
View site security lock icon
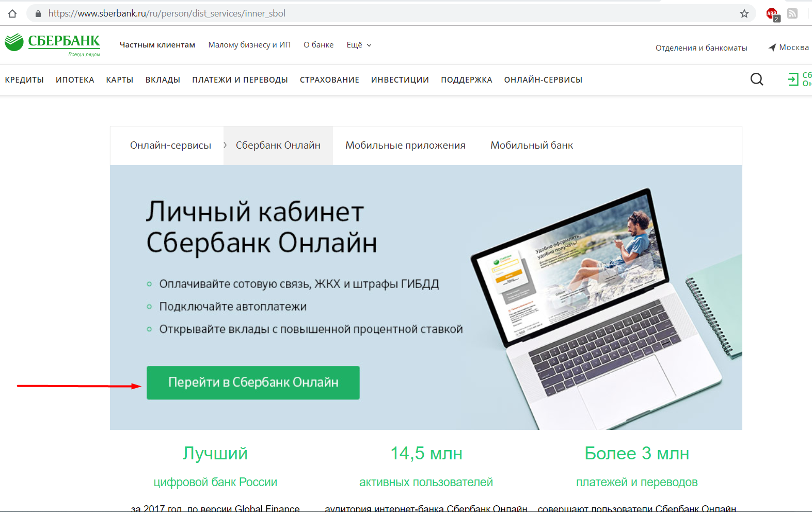[38, 14]
